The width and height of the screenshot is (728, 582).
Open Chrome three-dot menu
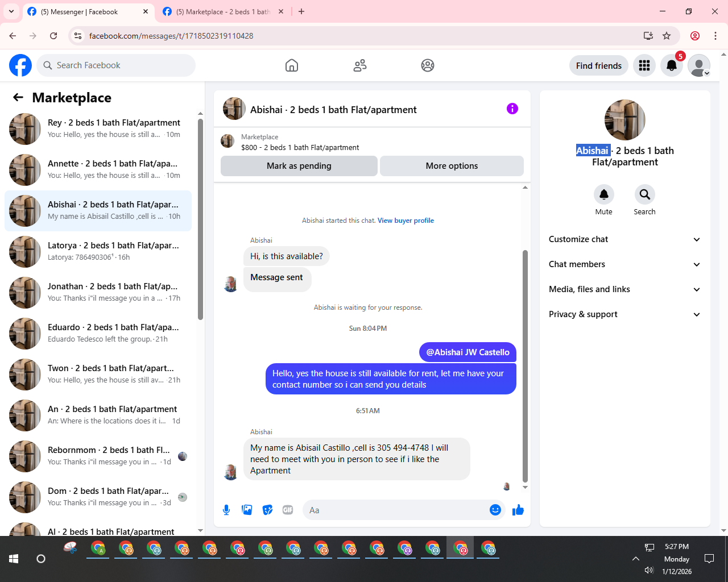715,36
